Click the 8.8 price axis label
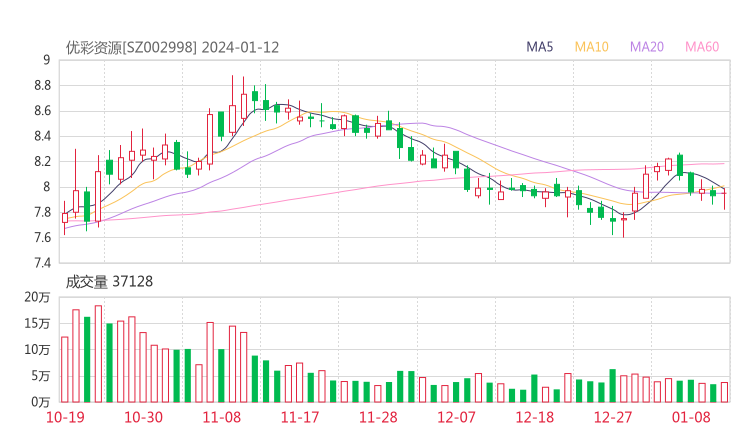The height and width of the screenshot is (440, 740). (x=42, y=85)
